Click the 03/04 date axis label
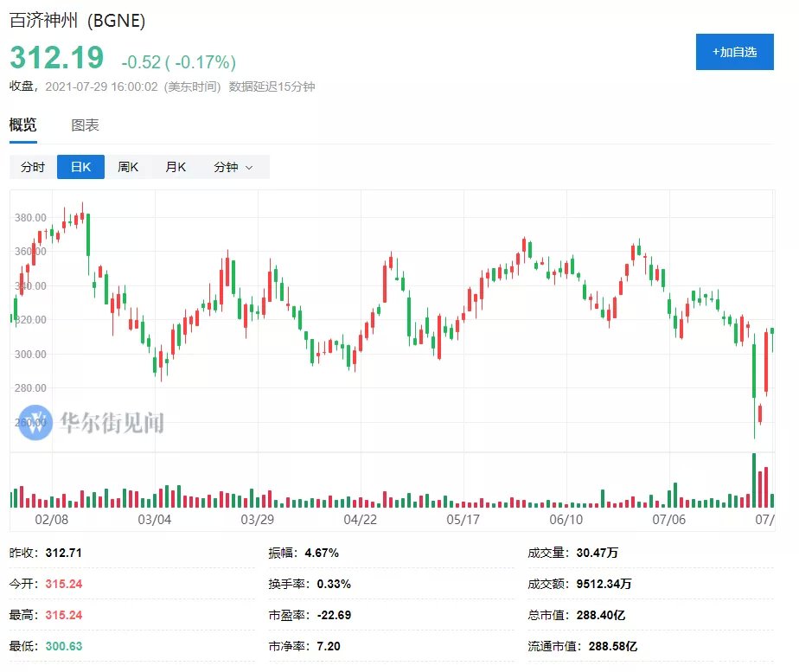 coord(155,520)
